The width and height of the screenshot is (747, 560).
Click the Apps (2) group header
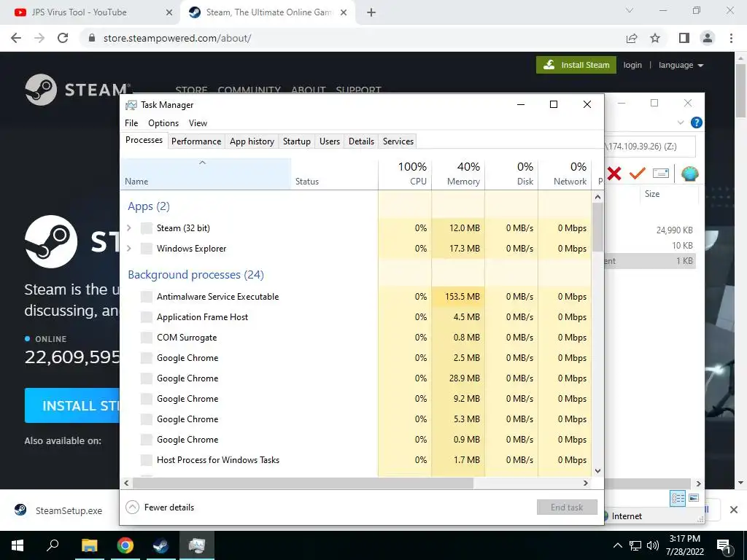coord(149,206)
